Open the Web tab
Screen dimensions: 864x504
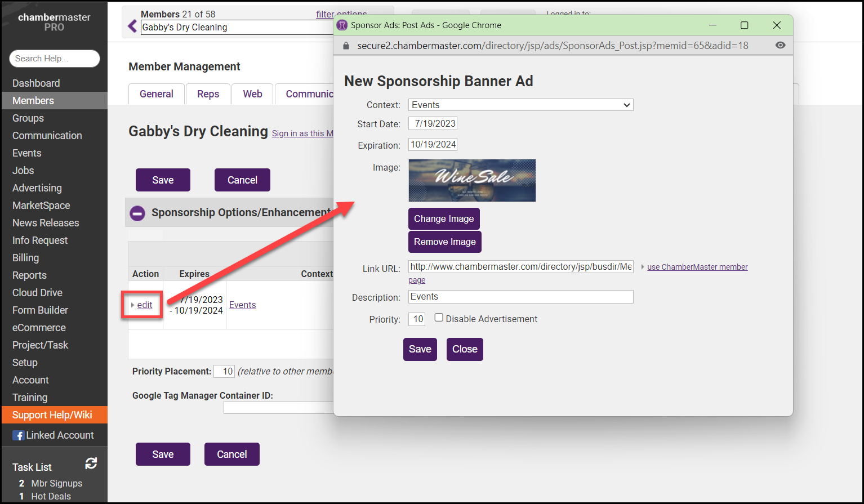(252, 94)
